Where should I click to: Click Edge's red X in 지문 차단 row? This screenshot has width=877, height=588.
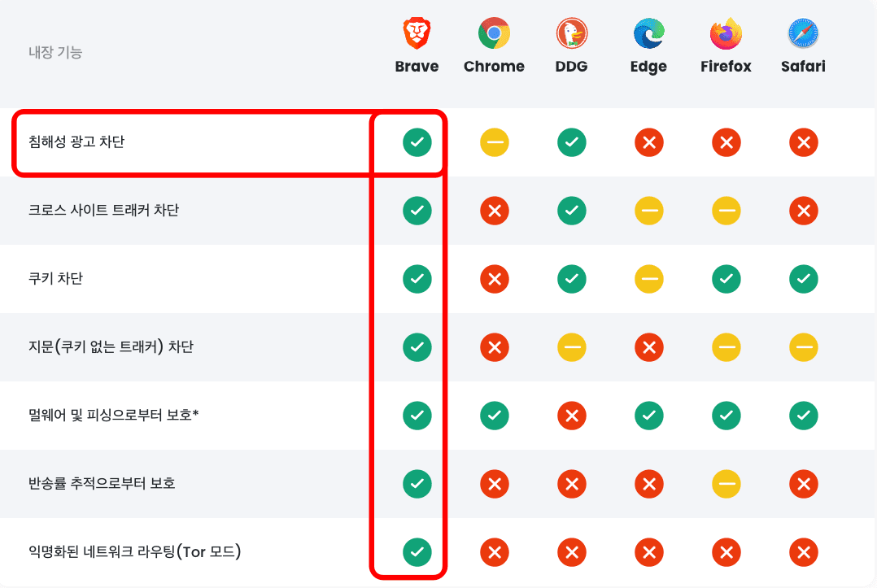(x=649, y=347)
